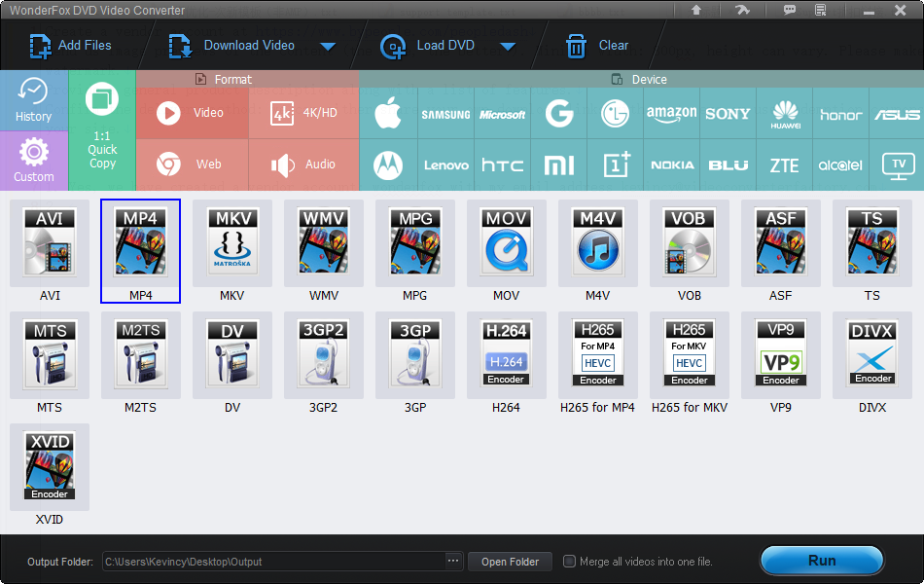The width and height of the screenshot is (924, 584).
Task: Open Huawei device profiles
Action: (x=785, y=113)
